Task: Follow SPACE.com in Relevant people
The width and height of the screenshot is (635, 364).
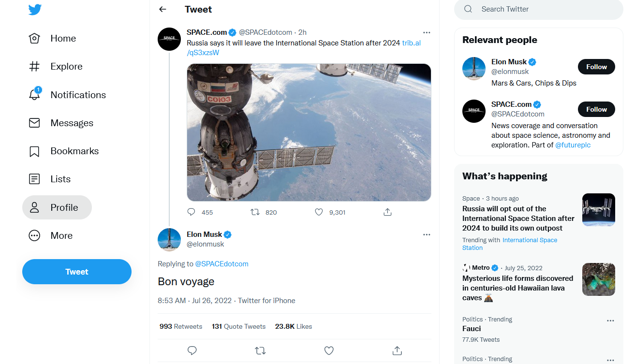Action: (596, 109)
